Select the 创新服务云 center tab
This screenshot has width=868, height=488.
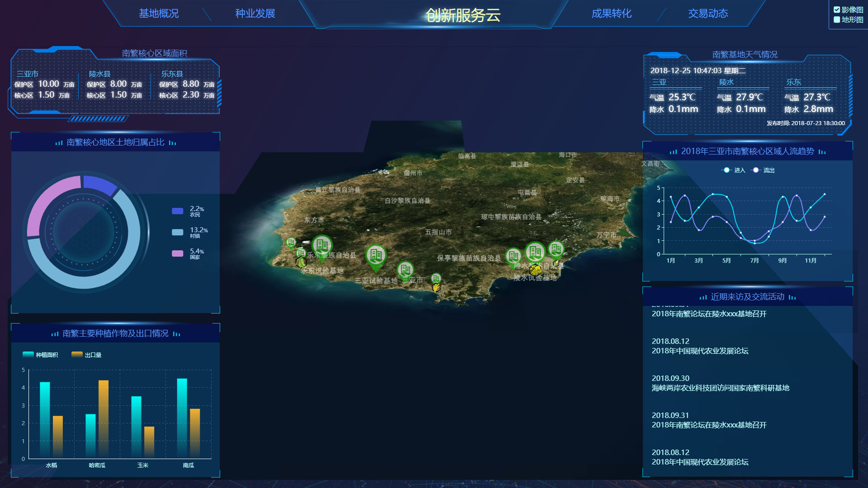click(463, 15)
